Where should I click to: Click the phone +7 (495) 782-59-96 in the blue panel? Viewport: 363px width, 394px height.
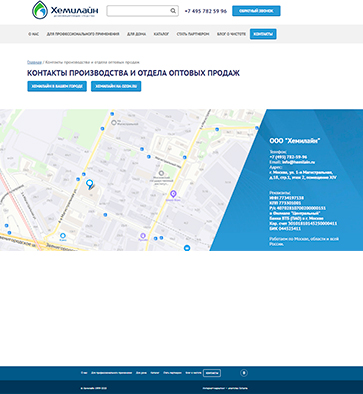pos(288,157)
